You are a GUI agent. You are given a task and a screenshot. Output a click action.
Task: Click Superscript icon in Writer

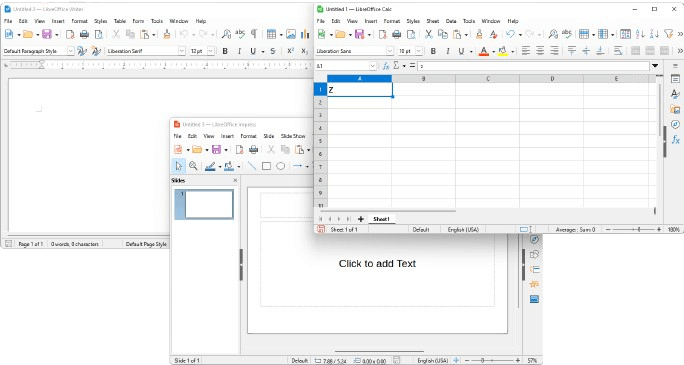point(291,51)
